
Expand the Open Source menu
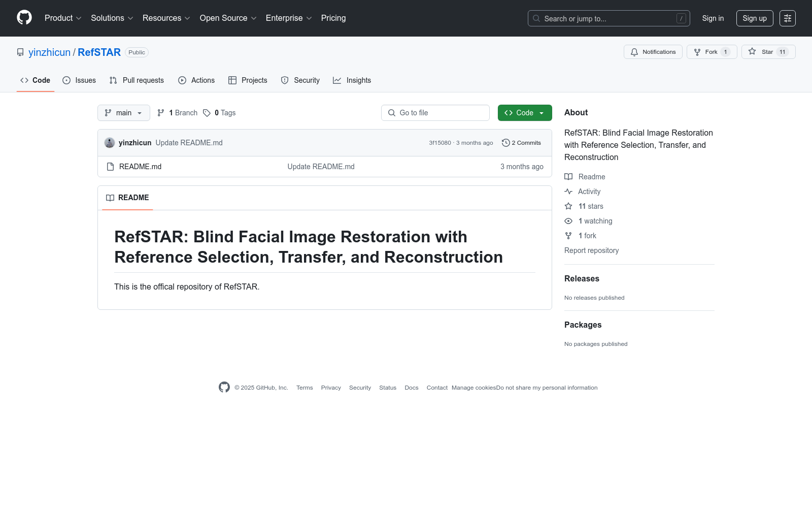(x=228, y=18)
